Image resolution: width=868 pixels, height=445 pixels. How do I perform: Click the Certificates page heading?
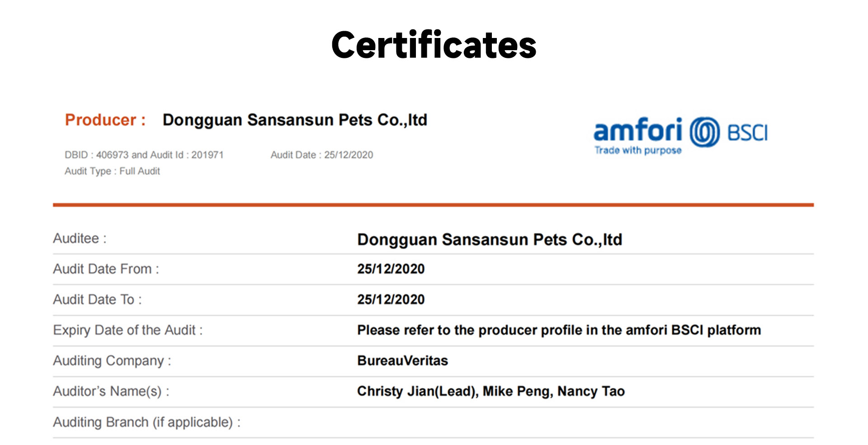coord(434,45)
